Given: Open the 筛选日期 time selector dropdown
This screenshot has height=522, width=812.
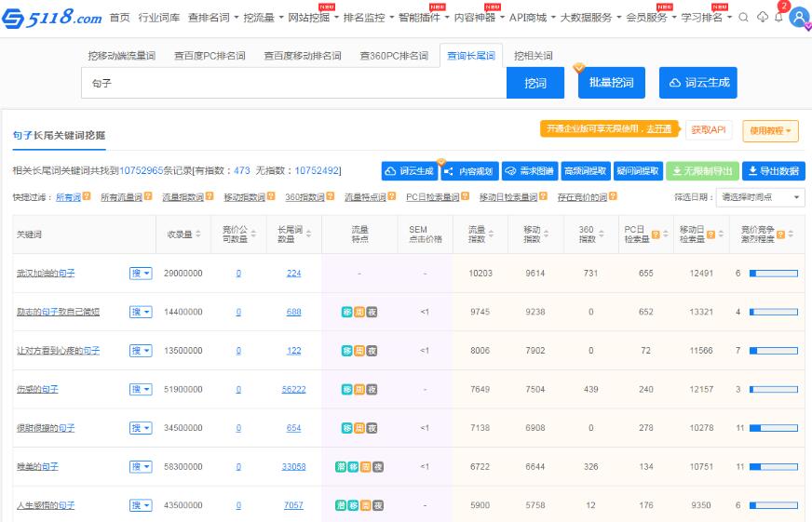Looking at the screenshot, I should 760,197.
